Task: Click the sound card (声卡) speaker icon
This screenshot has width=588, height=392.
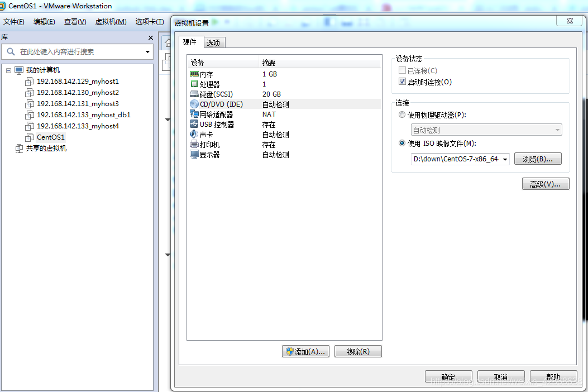Action: coord(194,134)
